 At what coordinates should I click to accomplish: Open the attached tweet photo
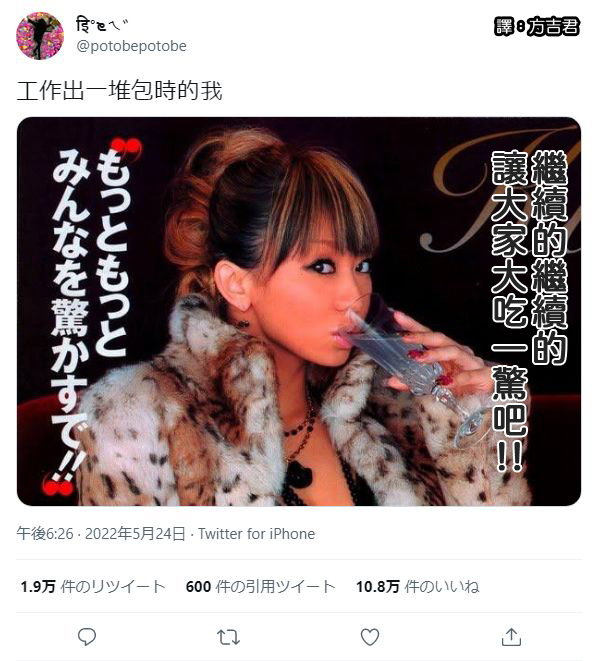tap(299, 311)
